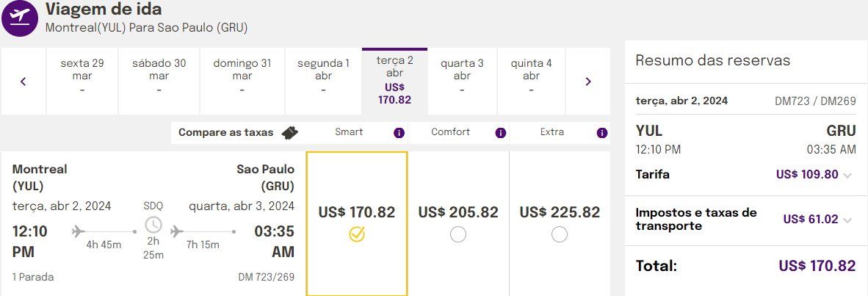Viewport: 868px width, 296px height.
Task: Click the 1 Parada stop details text
Action: [x=33, y=277]
